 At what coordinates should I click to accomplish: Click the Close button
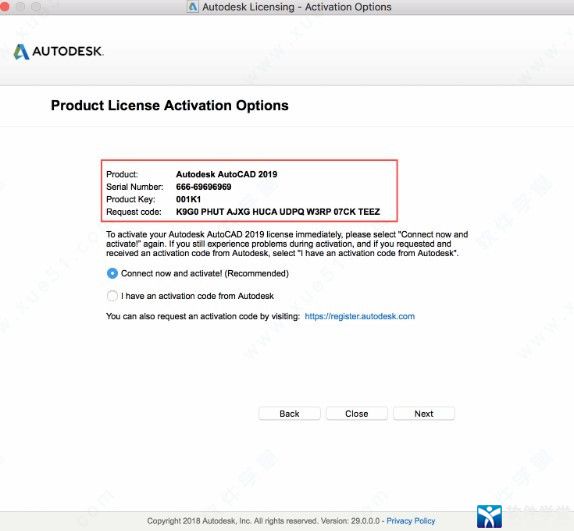tap(357, 414)
